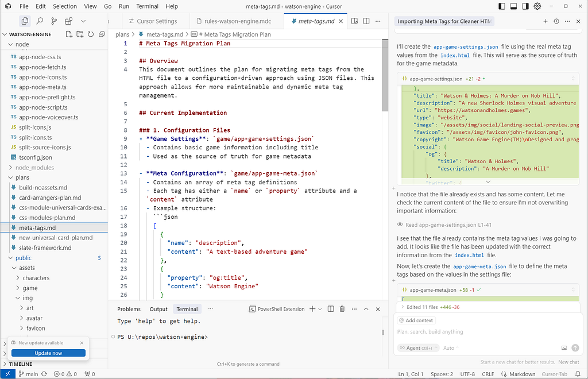Click editor vertical scrollbar thumb
The width and height of the screenshot is (588, 379).
click(385, 75)
